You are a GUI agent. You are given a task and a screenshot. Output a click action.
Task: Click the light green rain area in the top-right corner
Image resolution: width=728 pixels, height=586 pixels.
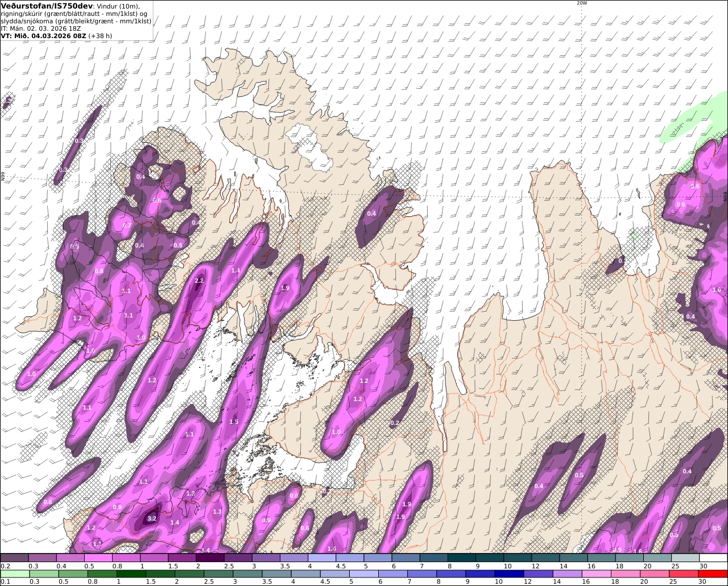tap(691, 119)
